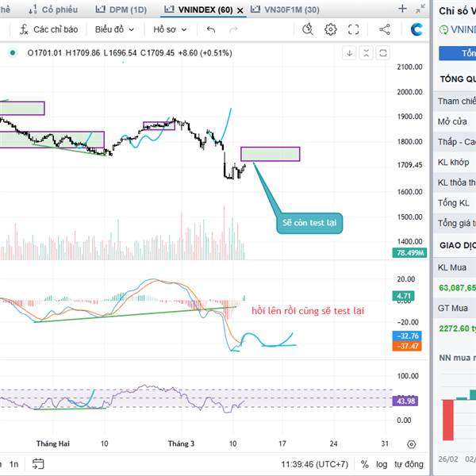Expand the Hồ sơ dropdown

170,29
